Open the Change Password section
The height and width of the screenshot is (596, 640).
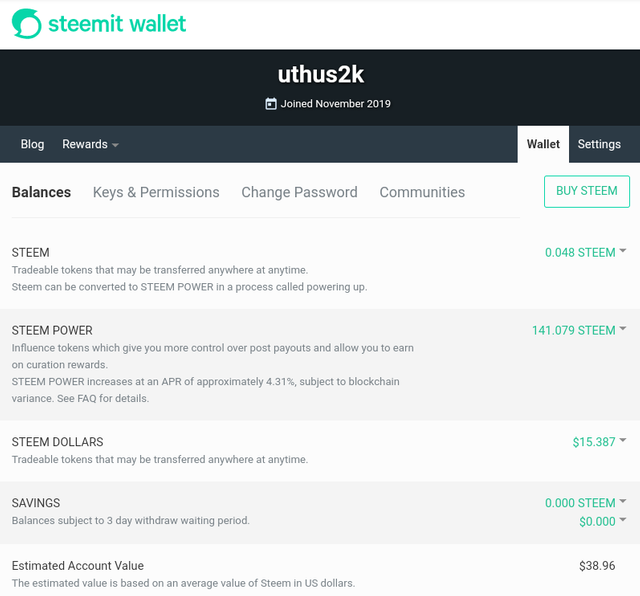click(299, 192)
